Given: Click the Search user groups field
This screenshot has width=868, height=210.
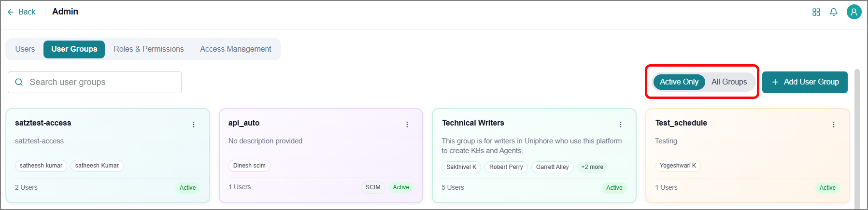Looking at the screenshot, I should click(95, 82).
